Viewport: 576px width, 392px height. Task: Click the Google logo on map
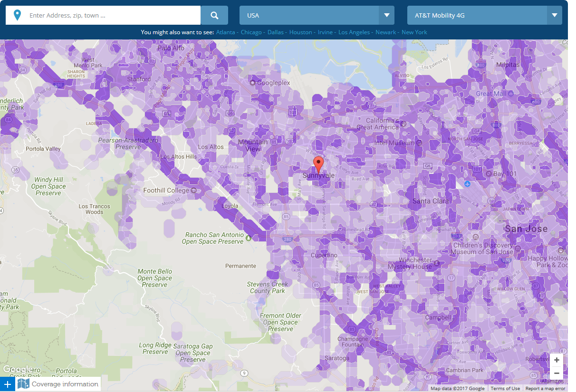tap(18, 369)
